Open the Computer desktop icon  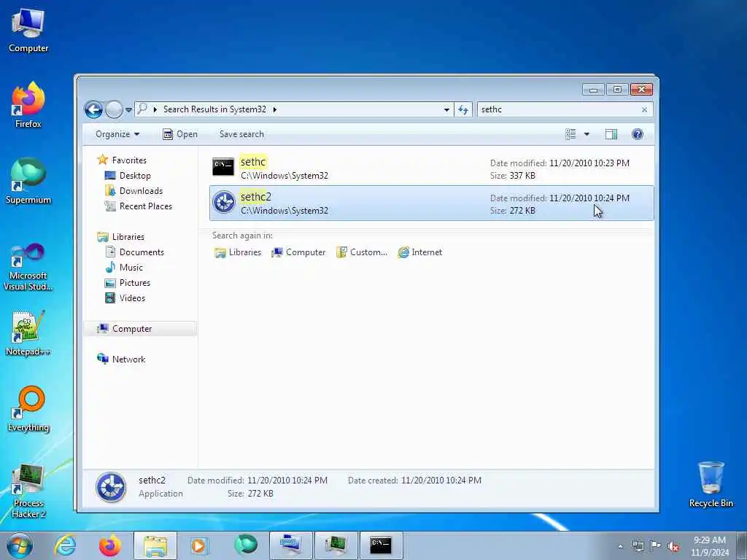(28, 31)
